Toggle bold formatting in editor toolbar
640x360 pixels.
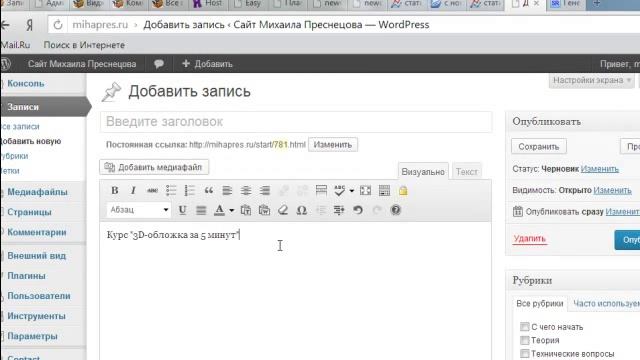[x=115, y=190]
